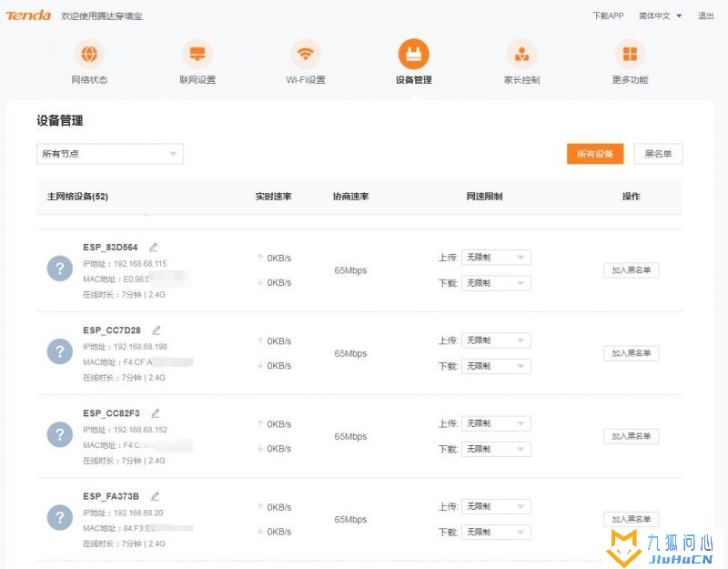Open 下载 limit dropdown for ESP_FA373B

tap(496, 532)
